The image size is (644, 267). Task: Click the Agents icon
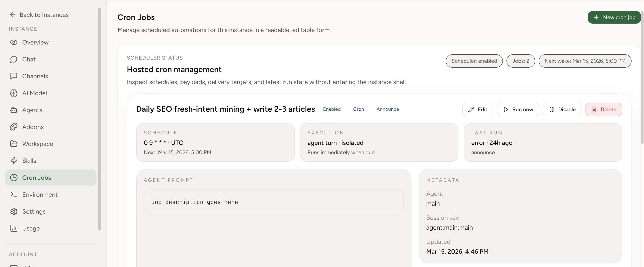[14, 110]
